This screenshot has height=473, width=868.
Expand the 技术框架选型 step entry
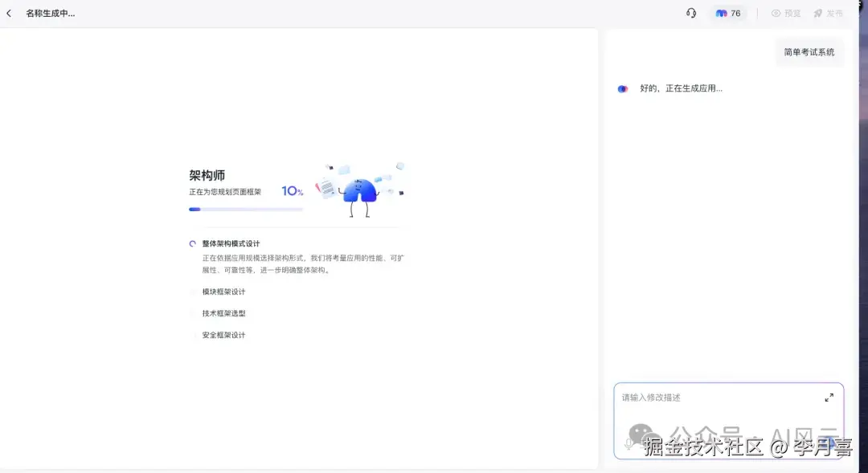(223, 313)
